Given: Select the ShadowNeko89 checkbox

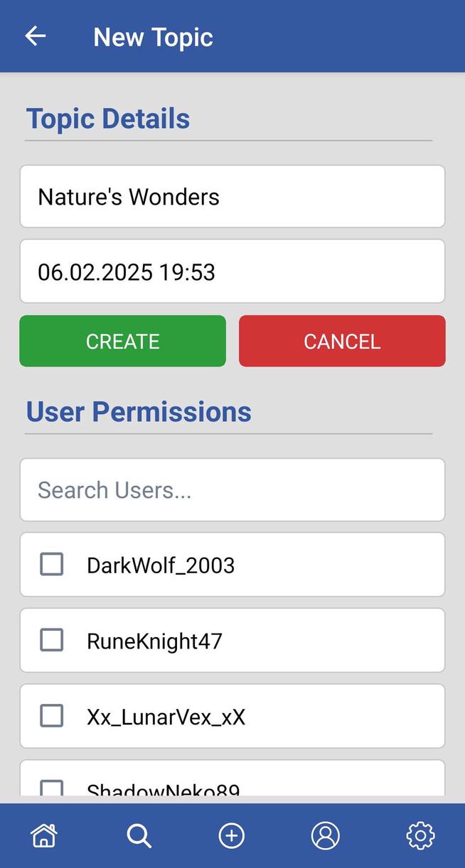Looking at the screenshot, I should point(51,787).
